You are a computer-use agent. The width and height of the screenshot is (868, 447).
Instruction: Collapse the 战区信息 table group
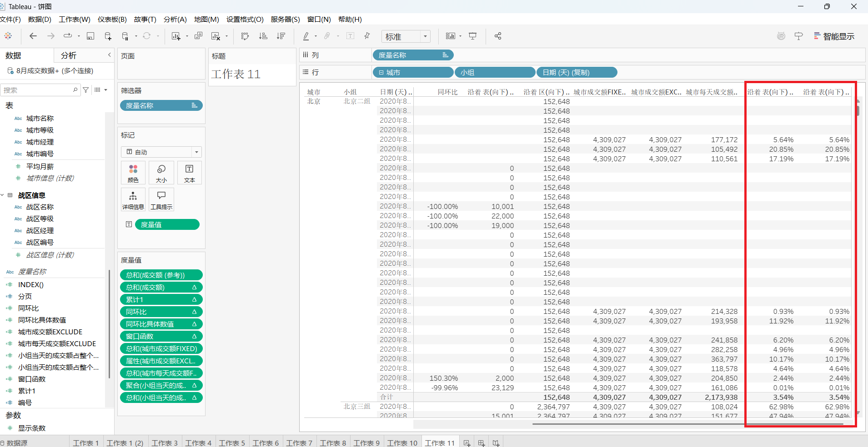2,195
